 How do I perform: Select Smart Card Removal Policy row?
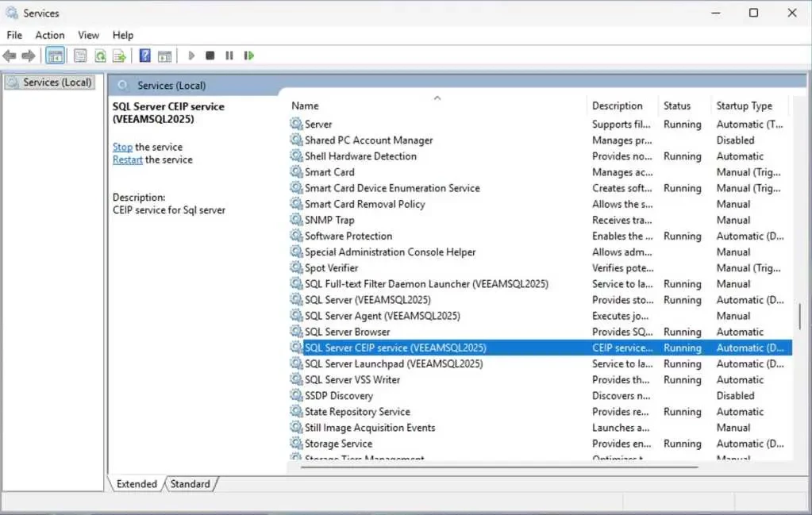(540, 204)
